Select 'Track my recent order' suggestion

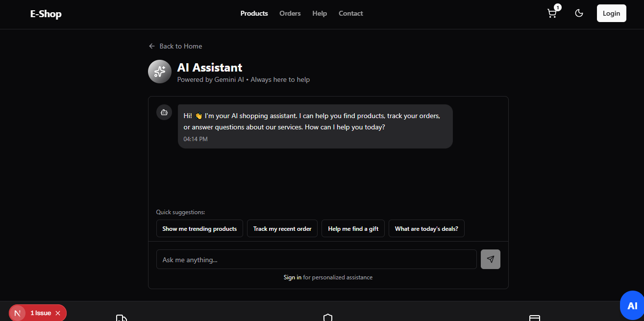282,228
